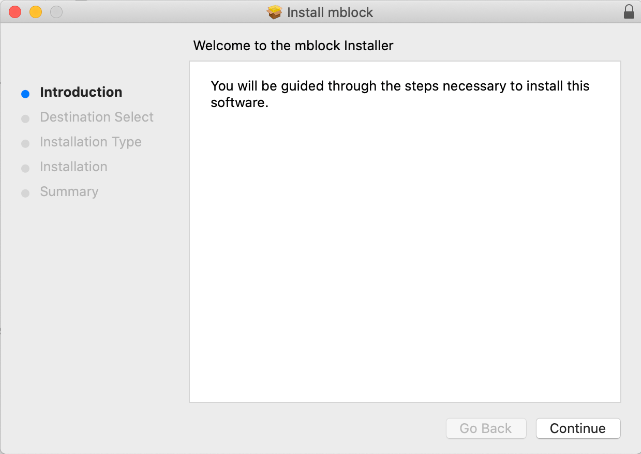Select the Installation Type step
This screenshot has width=641, height=454.
pos(91,142)
